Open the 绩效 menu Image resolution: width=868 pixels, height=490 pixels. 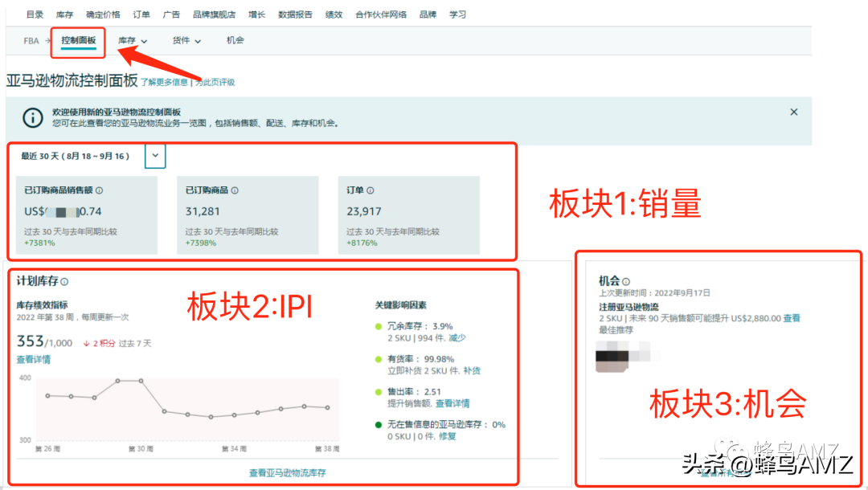tap(334, 14)
